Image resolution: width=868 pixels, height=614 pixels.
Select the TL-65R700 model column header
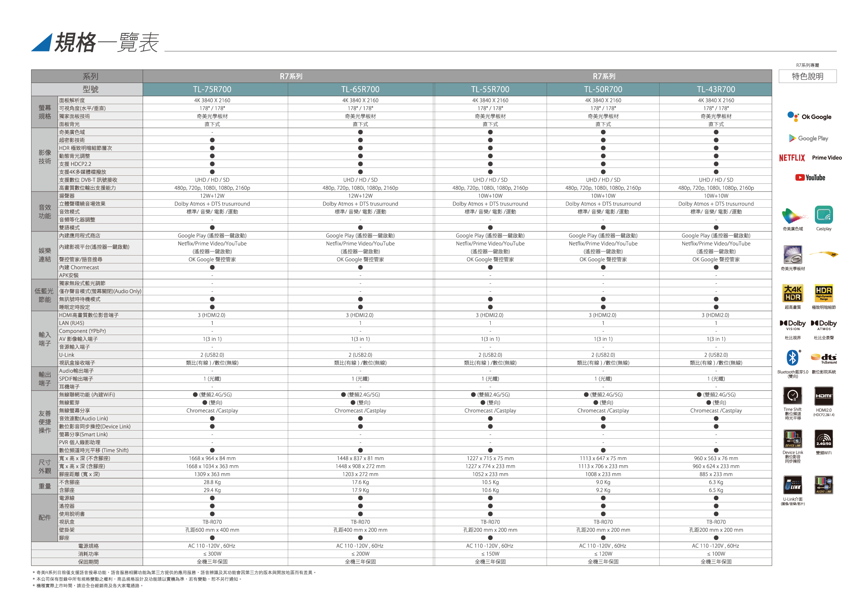360,89
